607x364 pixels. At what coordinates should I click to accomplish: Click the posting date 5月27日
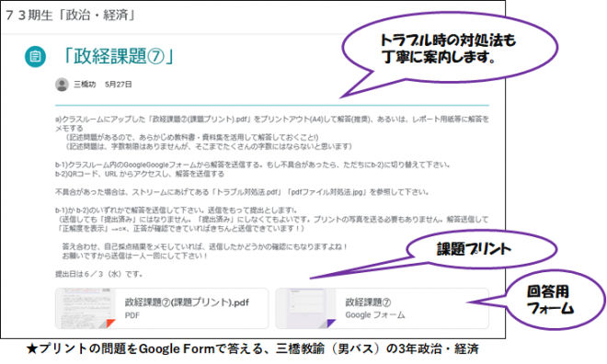pyautogui.click(x=119, y=85)
